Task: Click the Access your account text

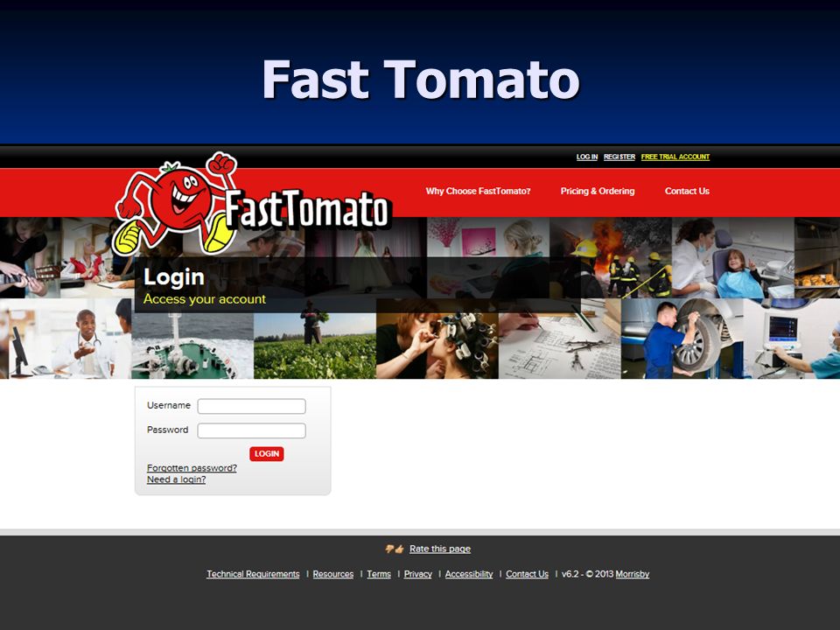Action: pyautogui.click(x=204, y=299)
